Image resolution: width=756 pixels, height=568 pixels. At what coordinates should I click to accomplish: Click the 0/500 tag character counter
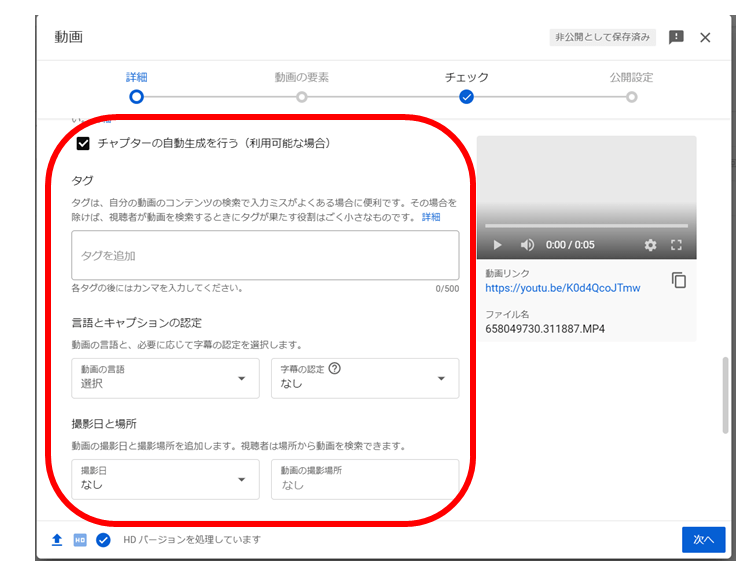(x=447, y=289)
